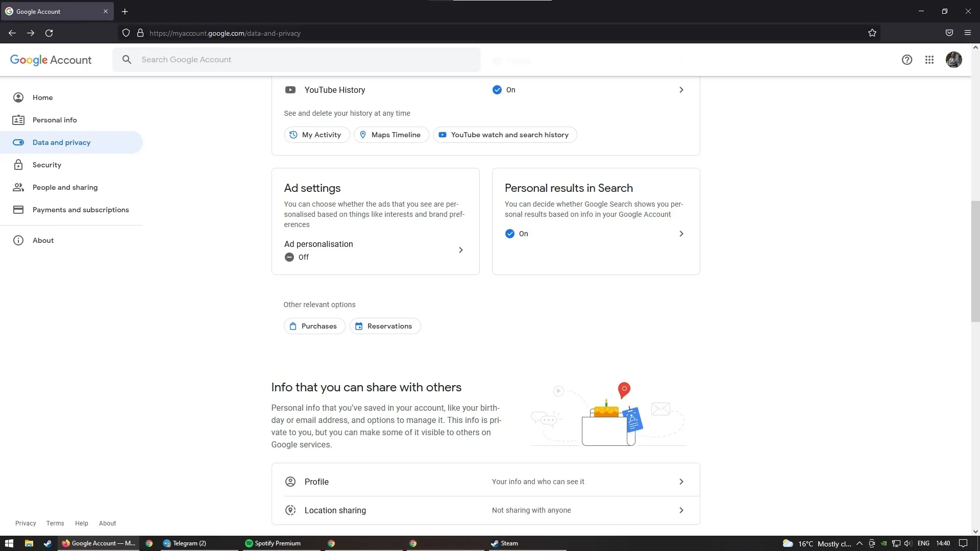Open ENG language input switcher

[923, 543]
